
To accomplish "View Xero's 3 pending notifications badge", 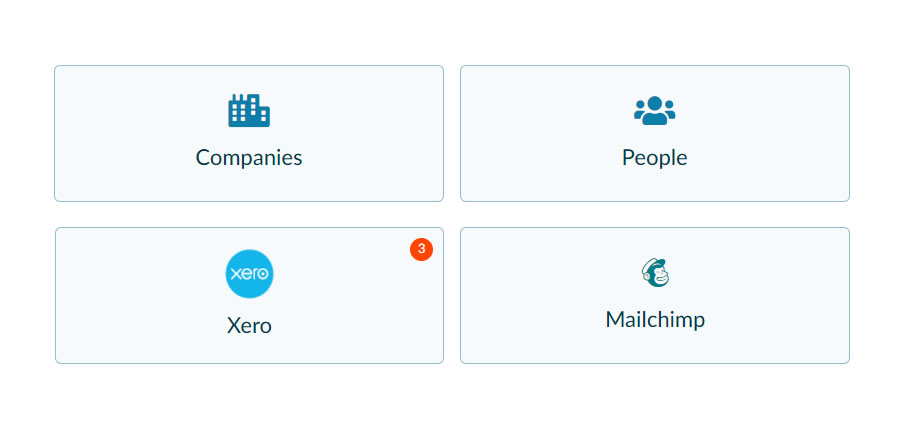I will (421, 249).
